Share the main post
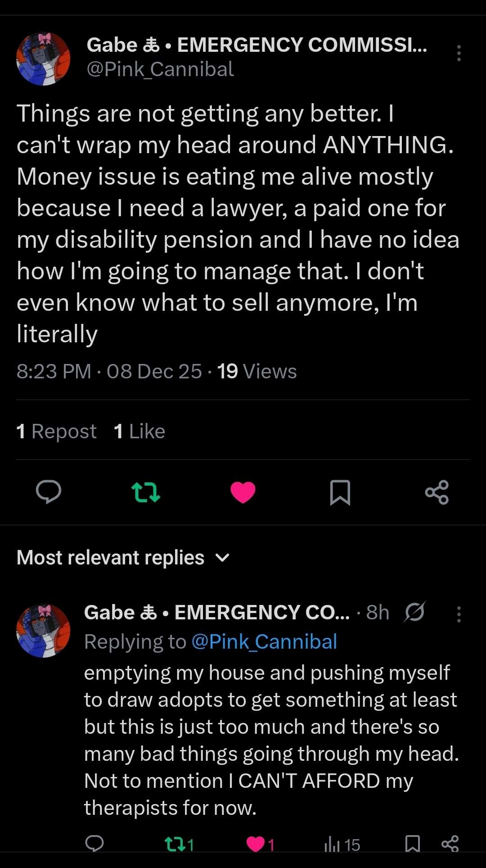Viewport: 486px width, 868px height. (x=436, y=492)
